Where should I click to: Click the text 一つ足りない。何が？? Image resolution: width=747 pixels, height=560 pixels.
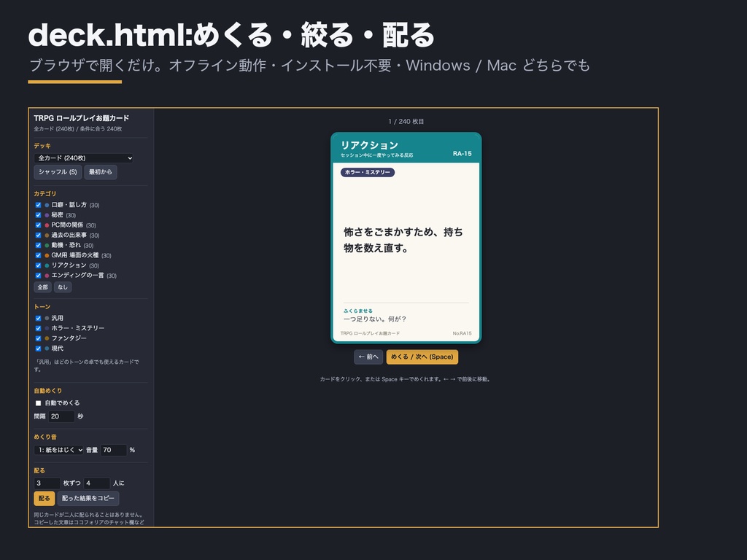375,319
